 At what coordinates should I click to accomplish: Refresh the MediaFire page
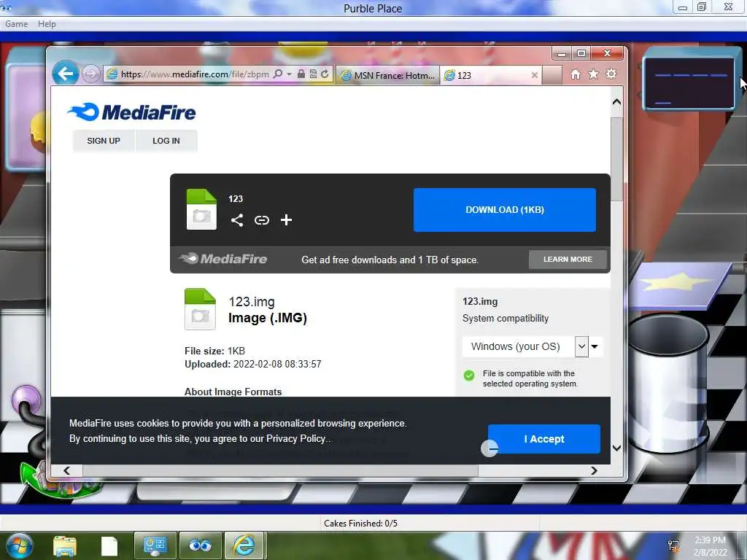[325, 74]
